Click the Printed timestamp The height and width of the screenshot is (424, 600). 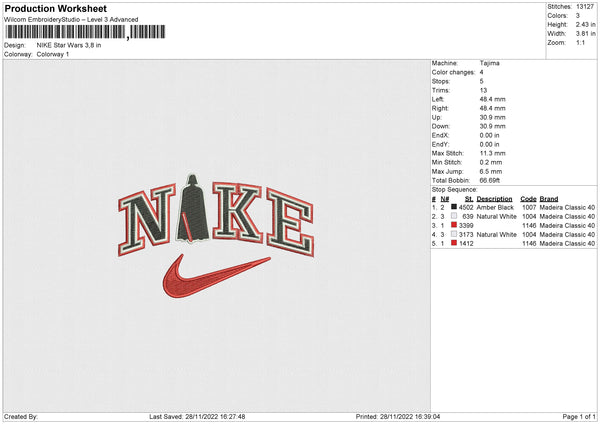coord(398,417)
